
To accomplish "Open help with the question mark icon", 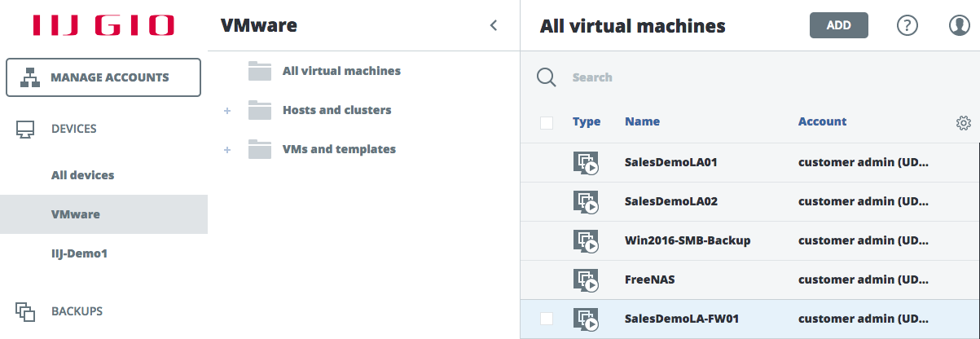I will (x=907, y=25).
